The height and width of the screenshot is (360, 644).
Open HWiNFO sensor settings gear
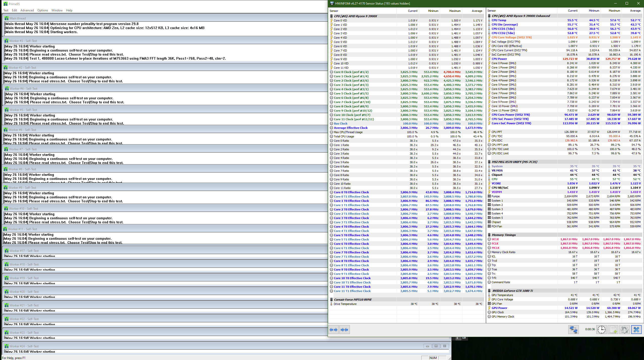[x=625, y=330]
